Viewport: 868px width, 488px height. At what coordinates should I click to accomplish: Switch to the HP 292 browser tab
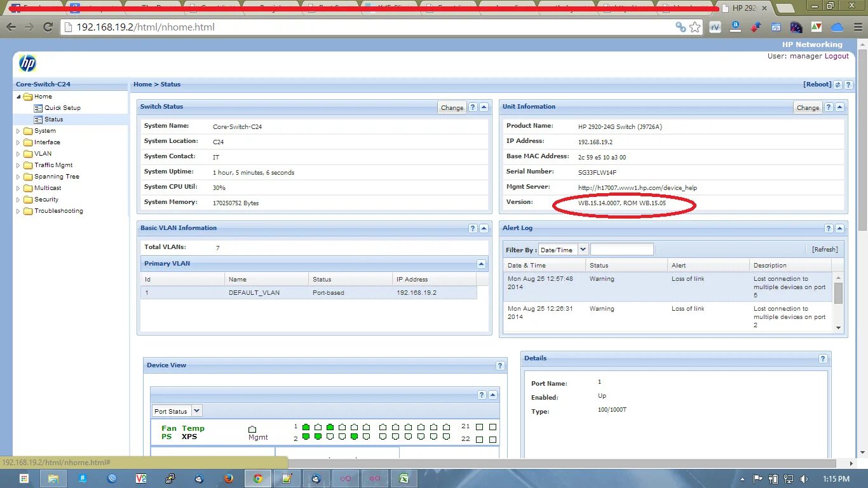[x=743, y=8]
